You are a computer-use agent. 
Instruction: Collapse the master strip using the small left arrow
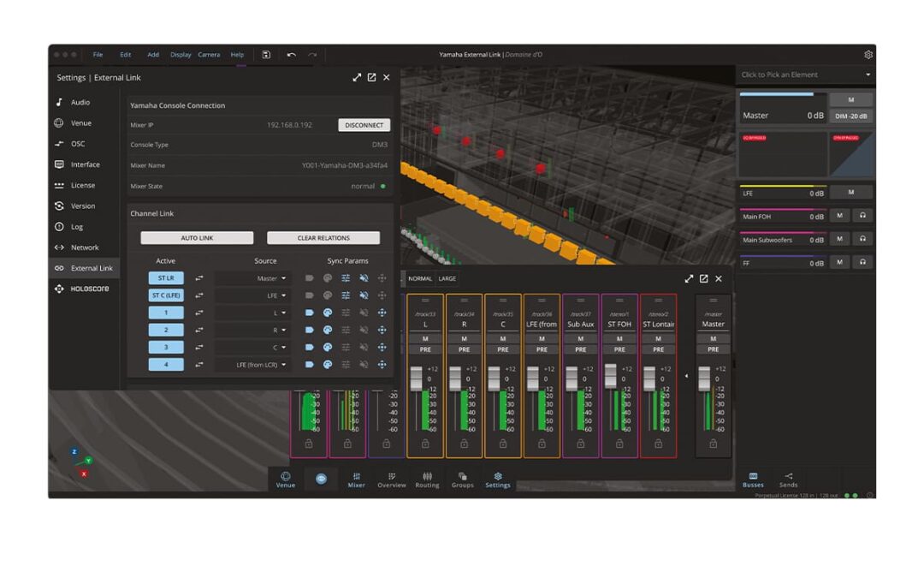click(x=686, y=376)
